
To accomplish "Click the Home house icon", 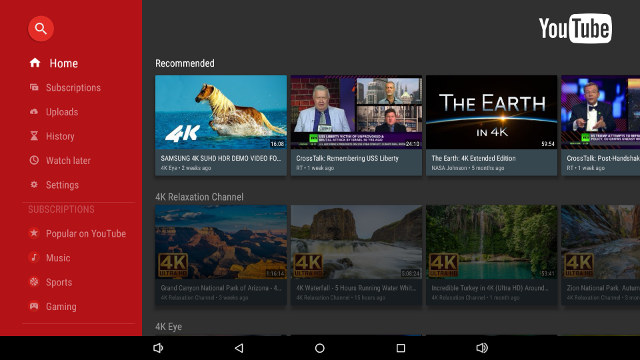I will point(35,63).
